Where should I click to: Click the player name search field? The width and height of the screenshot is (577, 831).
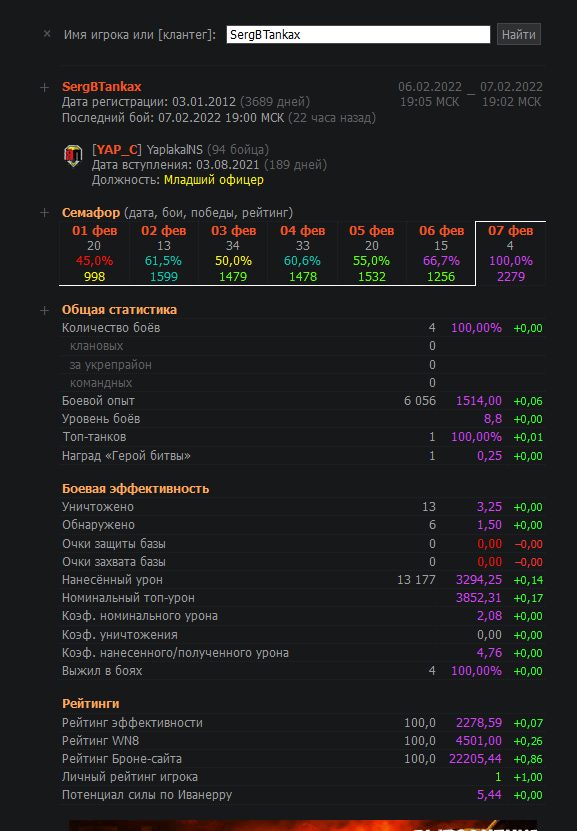coord(358,34)
